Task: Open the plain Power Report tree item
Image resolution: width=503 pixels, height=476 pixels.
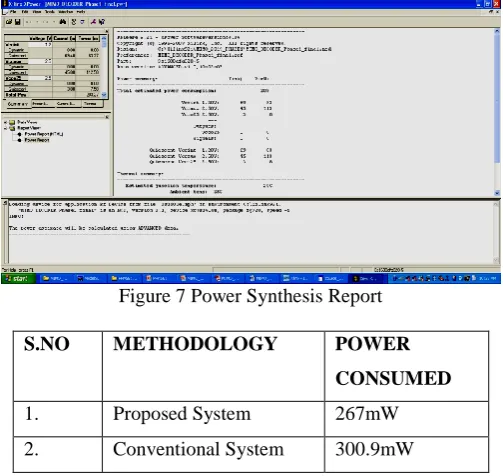Action: [x=37, y=140]
